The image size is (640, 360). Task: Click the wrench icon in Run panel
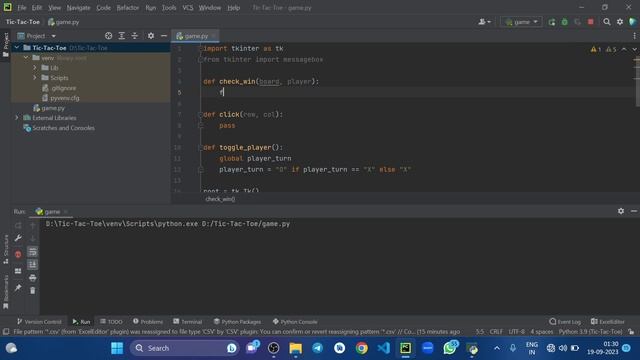18,238
